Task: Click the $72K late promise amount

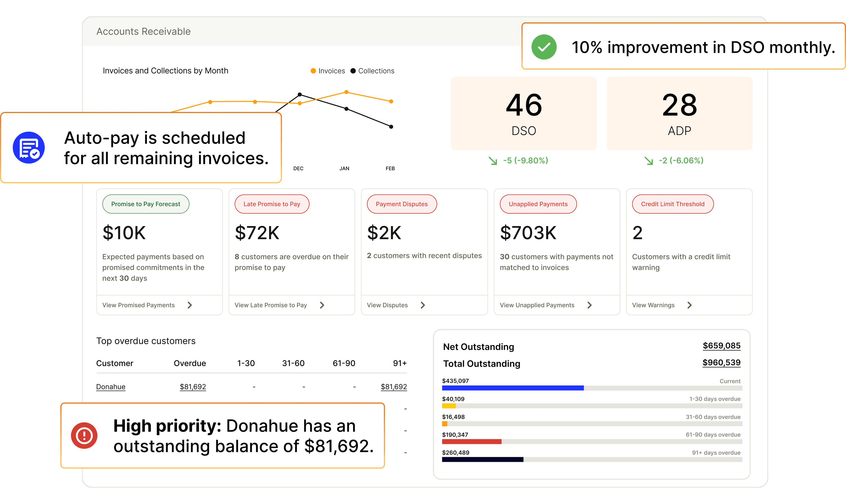Action: pyautogui.click(x=257, y=233)
